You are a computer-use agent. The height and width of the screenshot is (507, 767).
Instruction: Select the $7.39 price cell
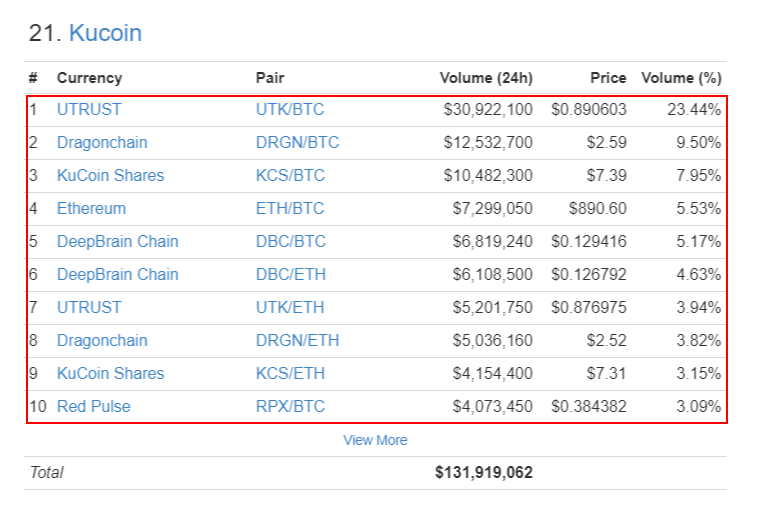coord(607,175)
